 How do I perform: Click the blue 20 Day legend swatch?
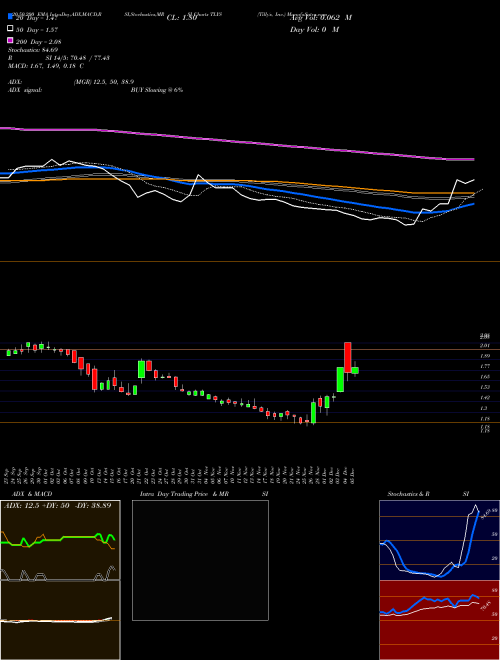tap(11, 17)
